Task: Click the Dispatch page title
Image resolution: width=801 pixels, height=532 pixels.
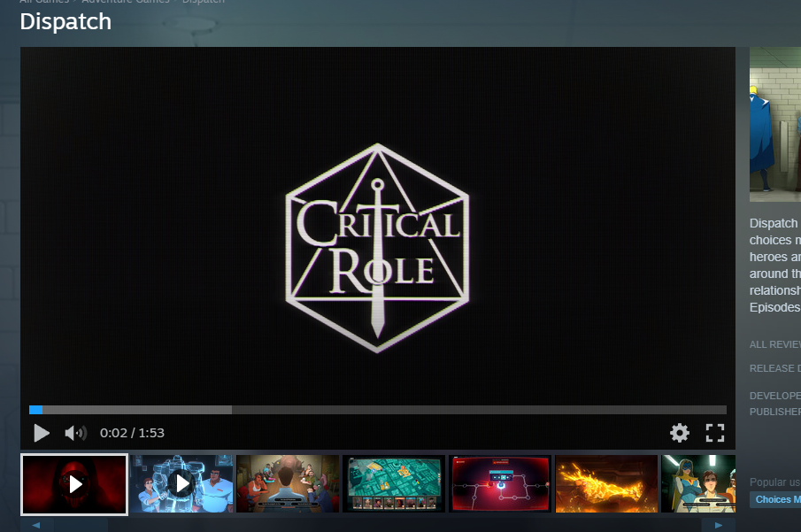Action: coord(65,22)
